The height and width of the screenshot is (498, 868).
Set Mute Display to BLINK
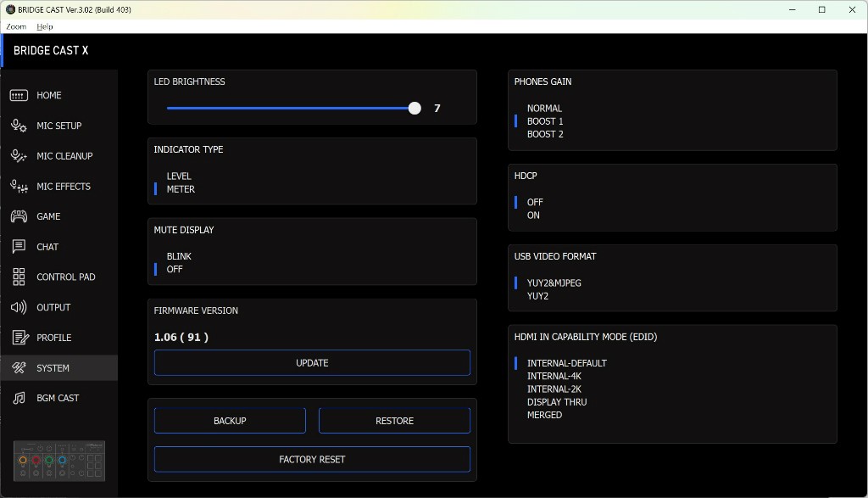[x=179, y=256]
